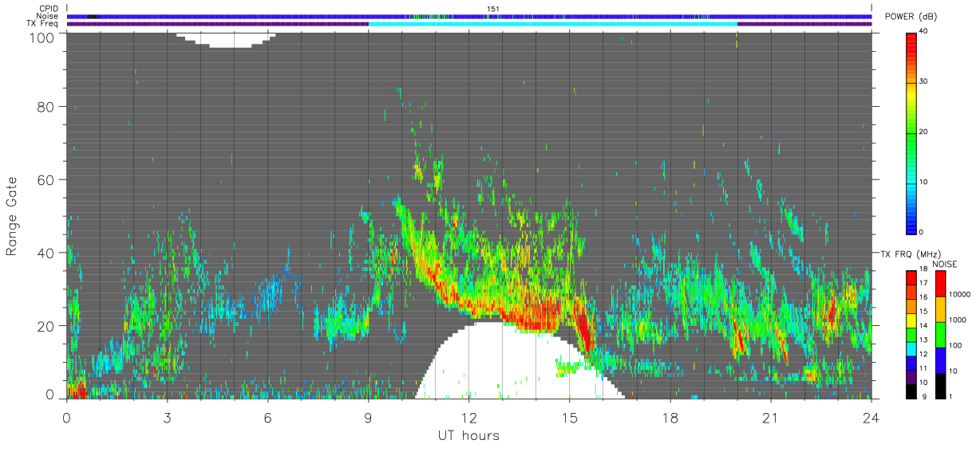Click the Range Gate y-axis title
This screenshot has height=452, width=980.
pos(12,215)
